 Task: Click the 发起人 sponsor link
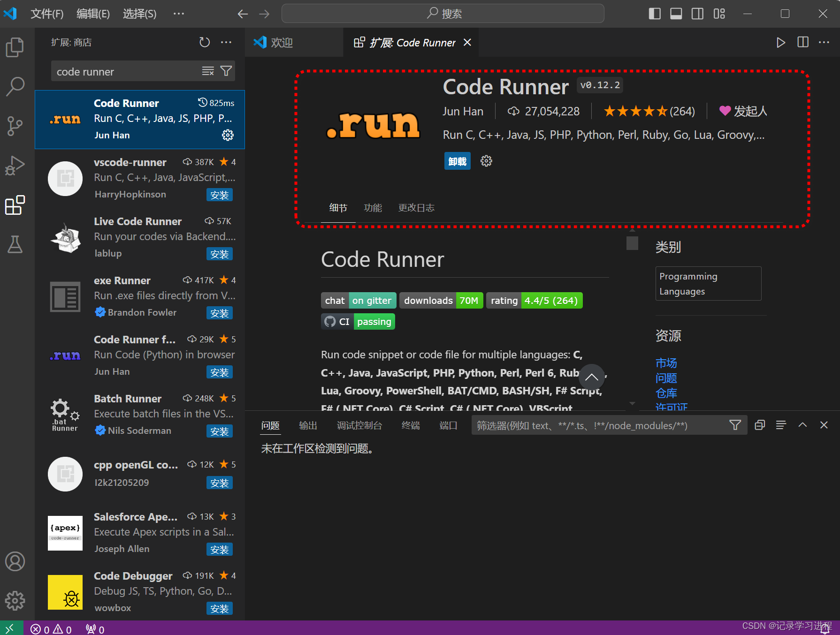coord(743,111)
